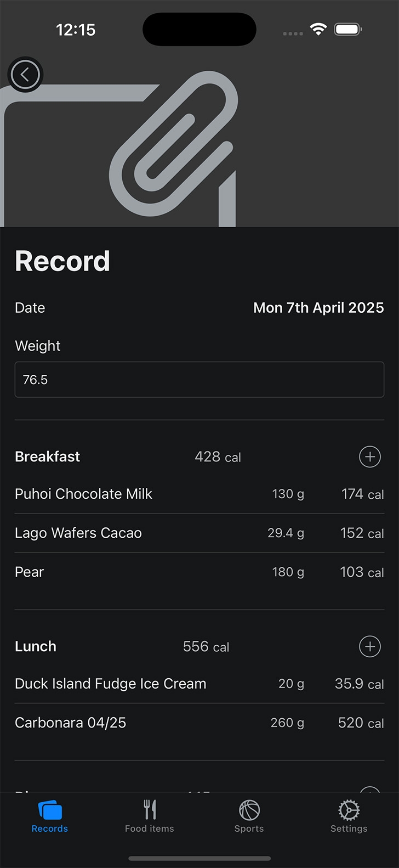Open the Records tab
The image size is (399, 868).
[x=50, y=816]
